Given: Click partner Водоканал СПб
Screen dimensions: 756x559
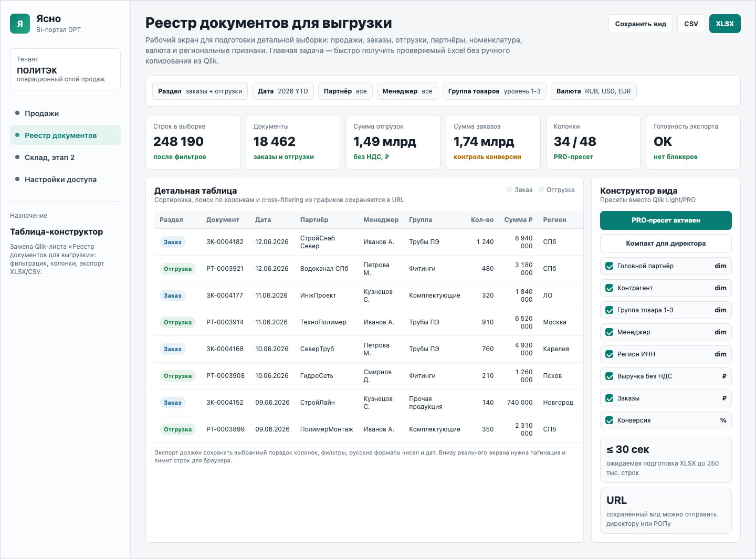Looking at the screenshot, I should coord(324,269).
